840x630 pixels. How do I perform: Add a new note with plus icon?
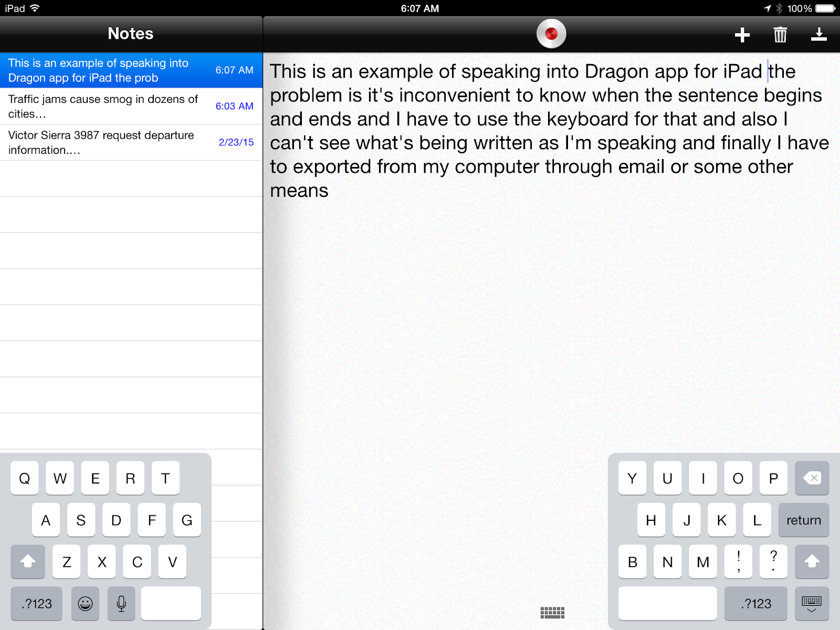pyautogui.click(x=742, y=35)
